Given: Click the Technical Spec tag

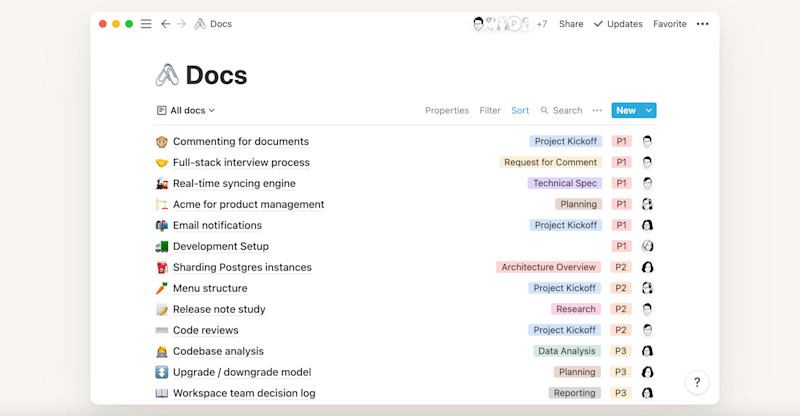Looking at the screenshot, I should [x=565, y=183].
